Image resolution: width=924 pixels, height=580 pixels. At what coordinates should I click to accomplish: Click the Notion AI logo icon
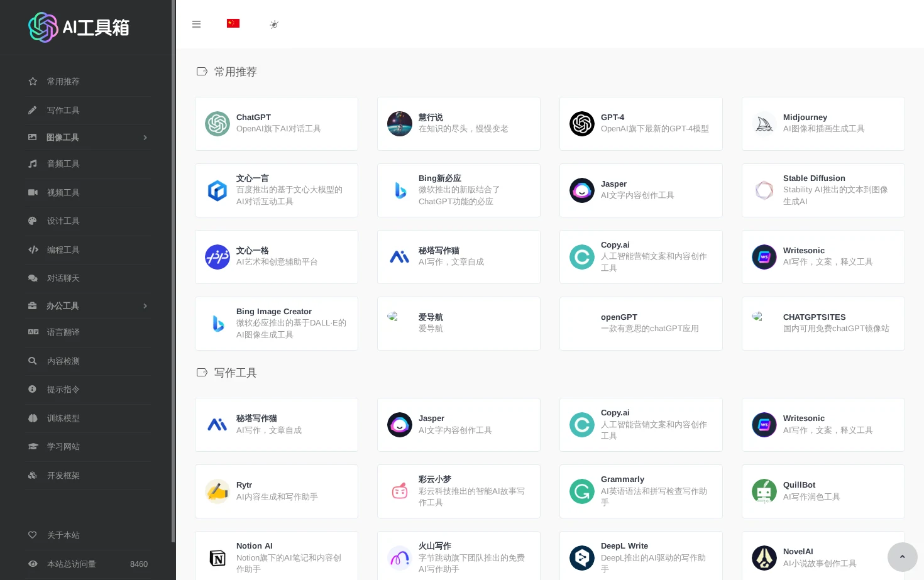pos(217,558)
